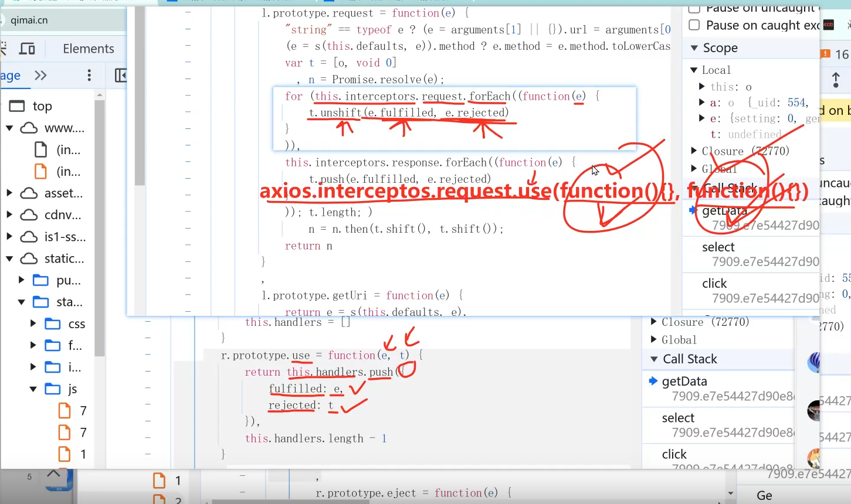The image size is (851, 504).
Task: Collapse the www... domain node
Action: tap(9, 128)
